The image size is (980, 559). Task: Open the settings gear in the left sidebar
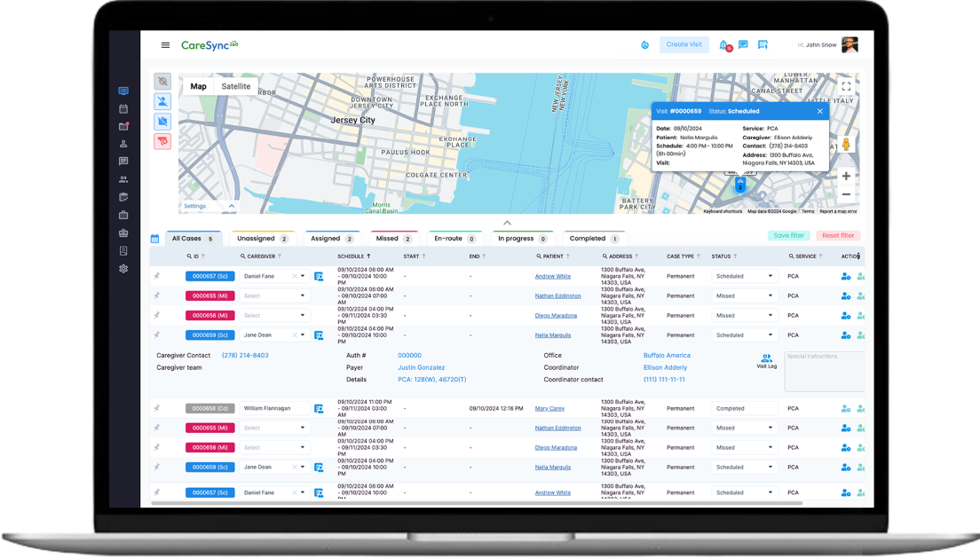click(123, 269)
